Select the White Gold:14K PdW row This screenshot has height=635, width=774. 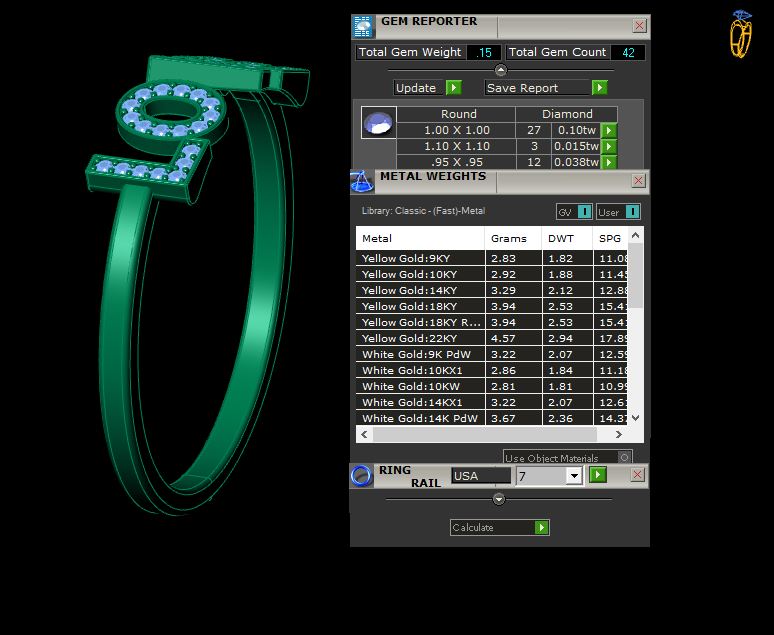(492, 418)
